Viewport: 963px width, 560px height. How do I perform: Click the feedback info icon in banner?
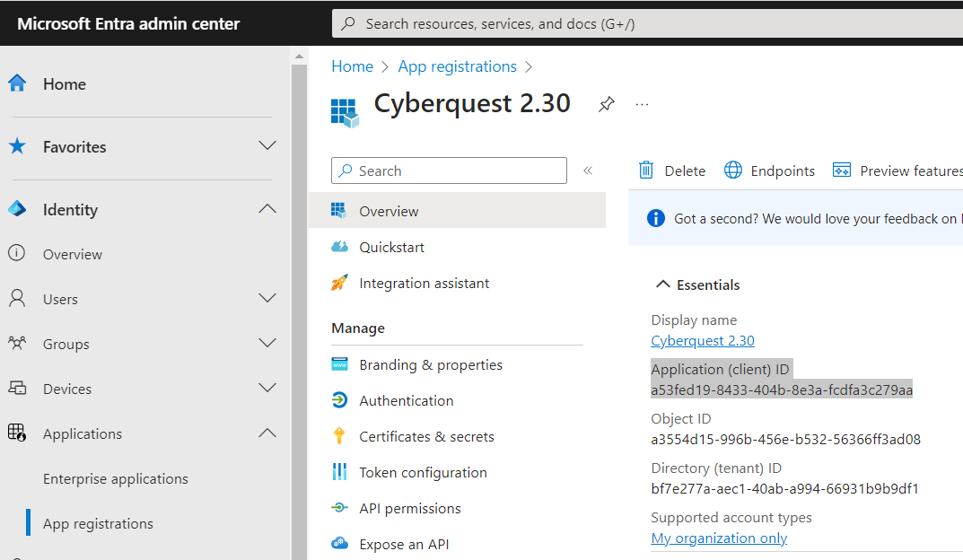(x=656, y=218)
